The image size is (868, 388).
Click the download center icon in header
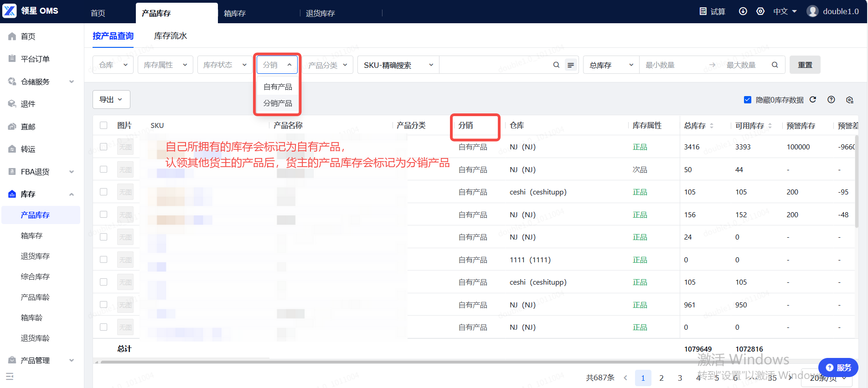(x=743, y=11)
